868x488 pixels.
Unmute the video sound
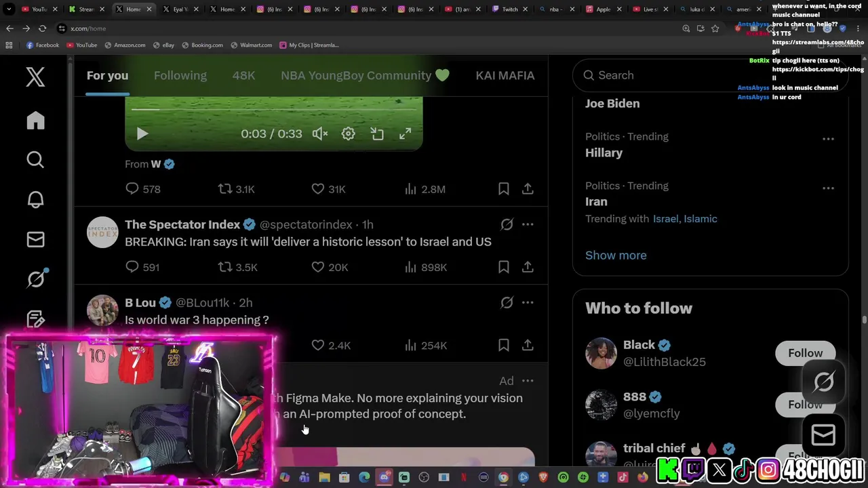click(x=319, y=134)
